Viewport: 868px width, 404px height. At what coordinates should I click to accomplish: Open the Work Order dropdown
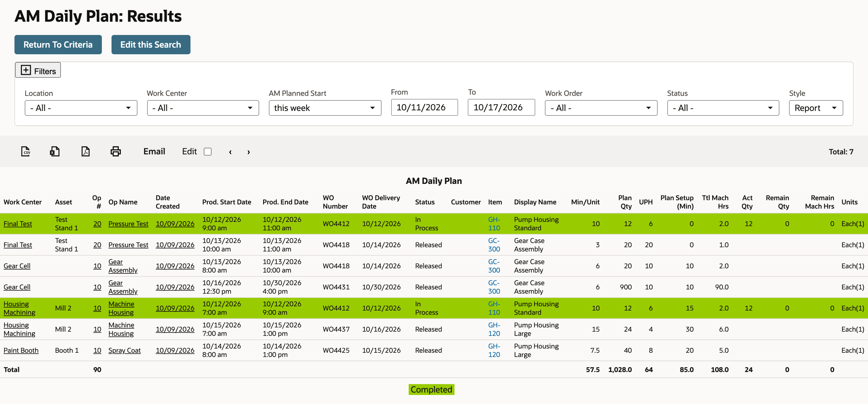pyautogui.click(x=601, y=108)
